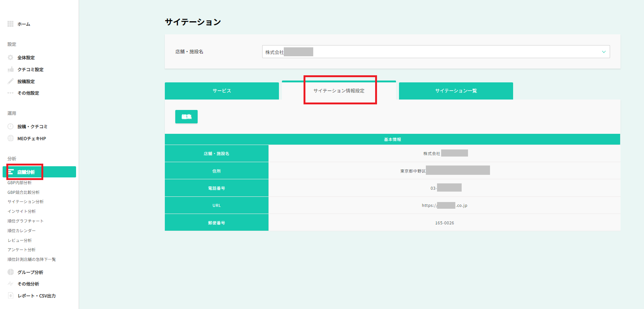Click the clock icon for 投稿・クチコミ
The image size is (644, 309).
click(10, 126)
